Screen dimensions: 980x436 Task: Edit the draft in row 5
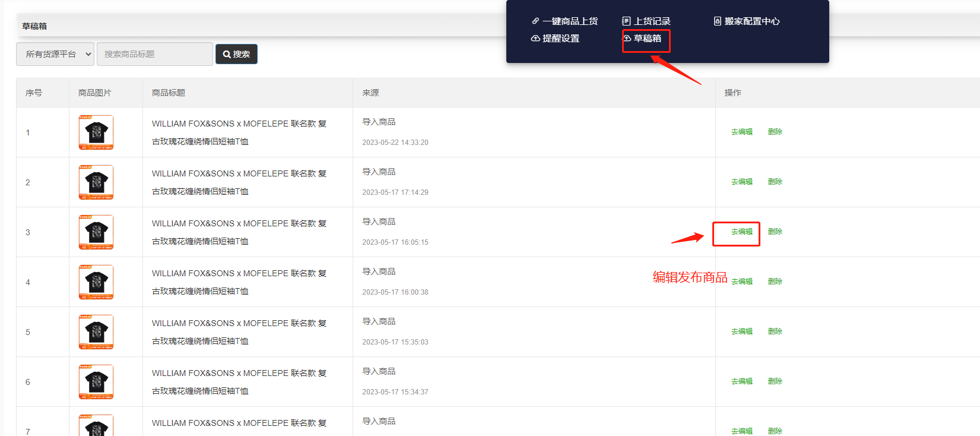coord(741,331)
